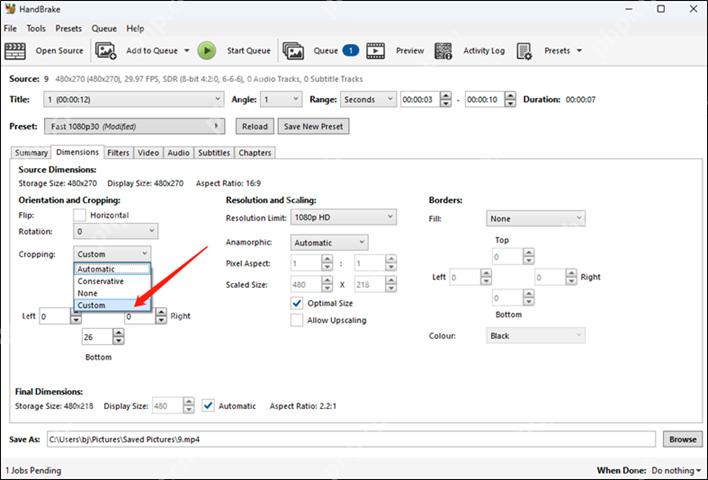This screenshot has width=708, height=480.
Task: Click the green Start Queue play icon
Action: (x=207, y=51)
